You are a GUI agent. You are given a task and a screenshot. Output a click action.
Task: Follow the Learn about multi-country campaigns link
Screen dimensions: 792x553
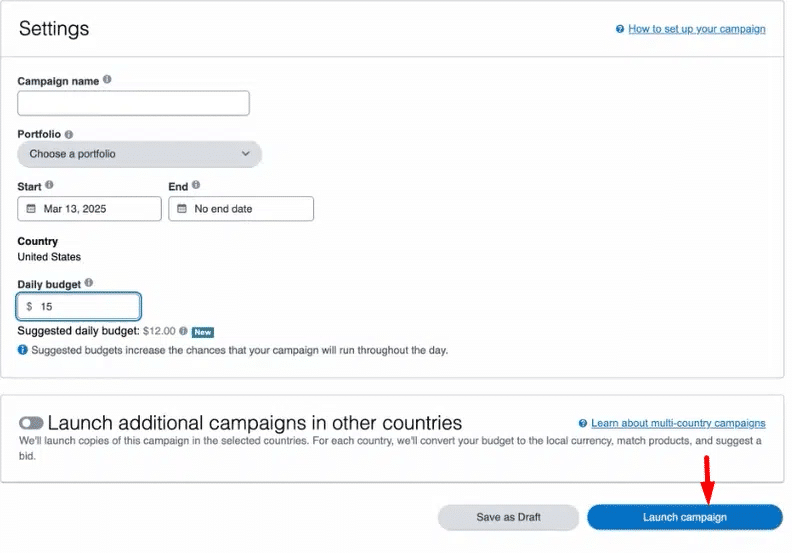point(678,423)
